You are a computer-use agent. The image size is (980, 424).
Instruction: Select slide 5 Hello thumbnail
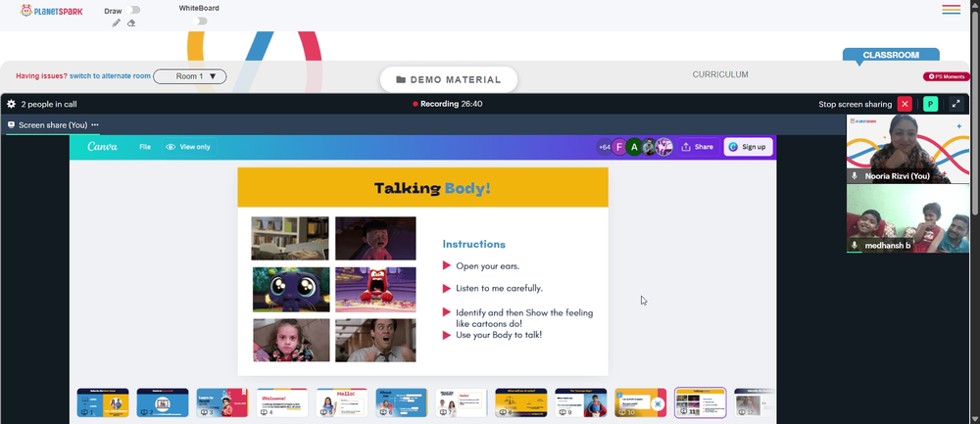click(342, 402)
